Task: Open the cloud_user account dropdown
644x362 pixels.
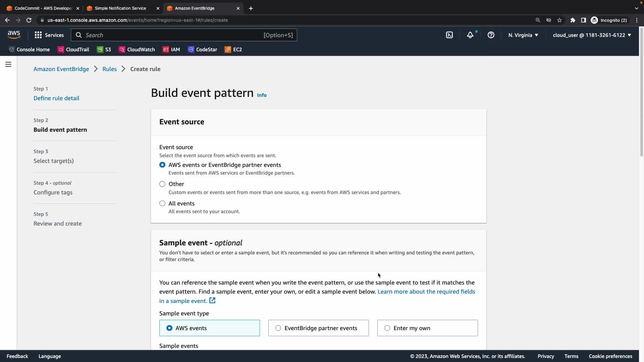Action: (x=592, y=35)
